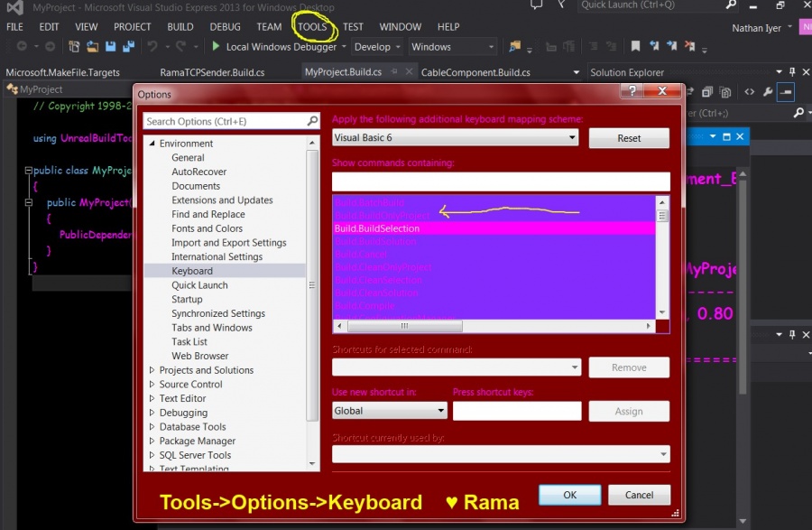Image resolution: width=812 pixels, height=530 pixels.
Task: Open the TOOLS menu
Action: coord(312,26)
